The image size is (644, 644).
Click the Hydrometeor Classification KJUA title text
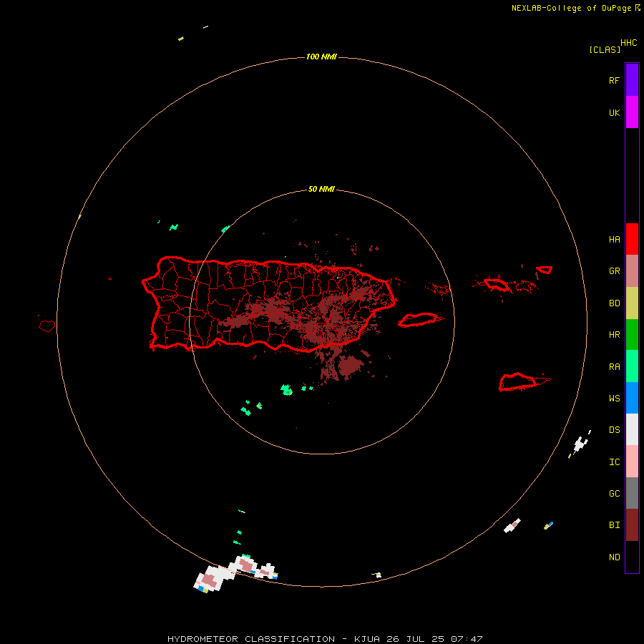click(325, 639)
